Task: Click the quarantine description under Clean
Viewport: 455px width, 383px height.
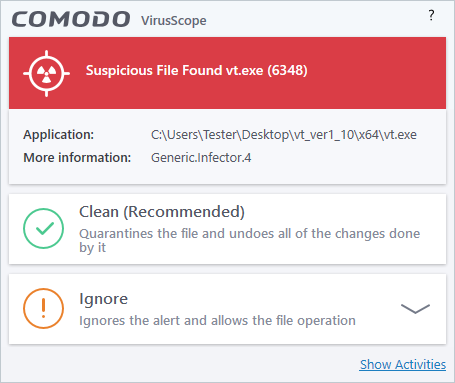Action: click(249, 240)
